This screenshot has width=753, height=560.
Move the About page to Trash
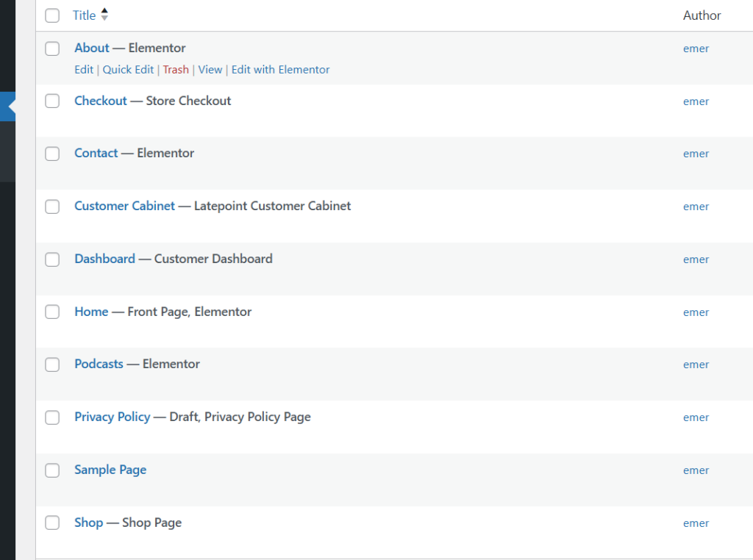click(176, 70)
